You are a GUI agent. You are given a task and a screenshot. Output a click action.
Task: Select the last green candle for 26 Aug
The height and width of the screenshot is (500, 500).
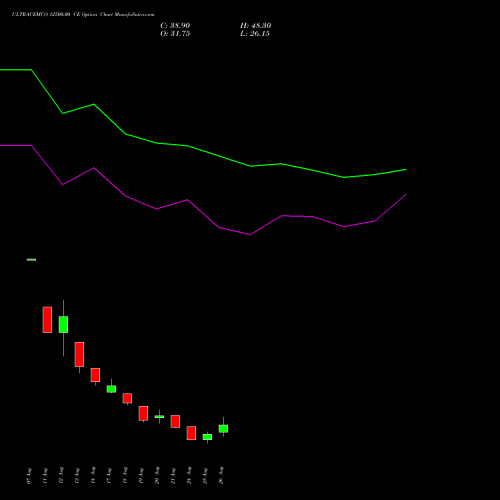tap(223, 429)
